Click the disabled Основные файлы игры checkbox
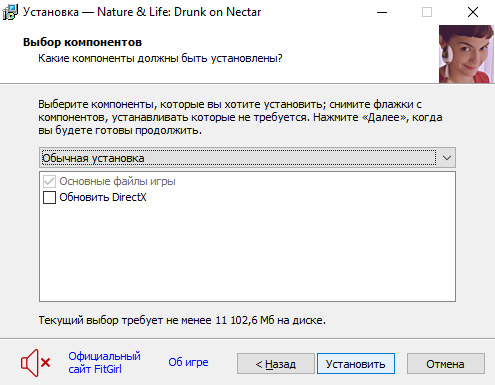 49,181
